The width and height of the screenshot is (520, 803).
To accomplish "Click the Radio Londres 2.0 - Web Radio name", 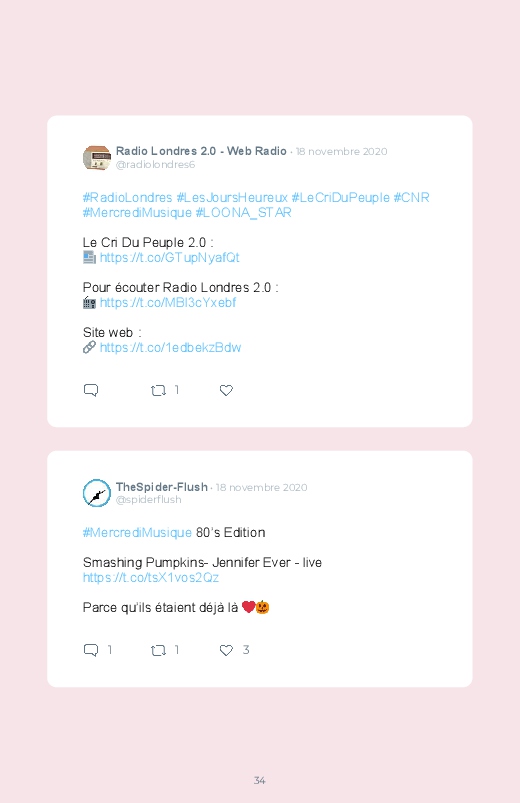I will coord(201,151).
